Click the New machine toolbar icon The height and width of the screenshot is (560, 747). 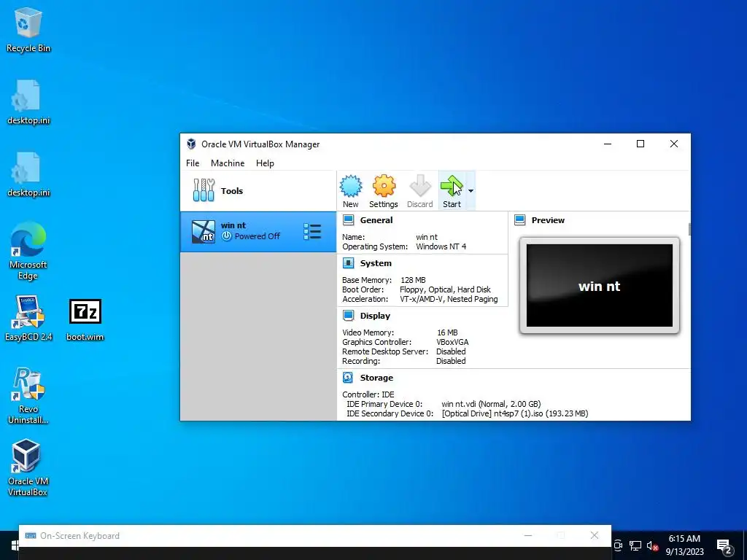click(351, 186)
